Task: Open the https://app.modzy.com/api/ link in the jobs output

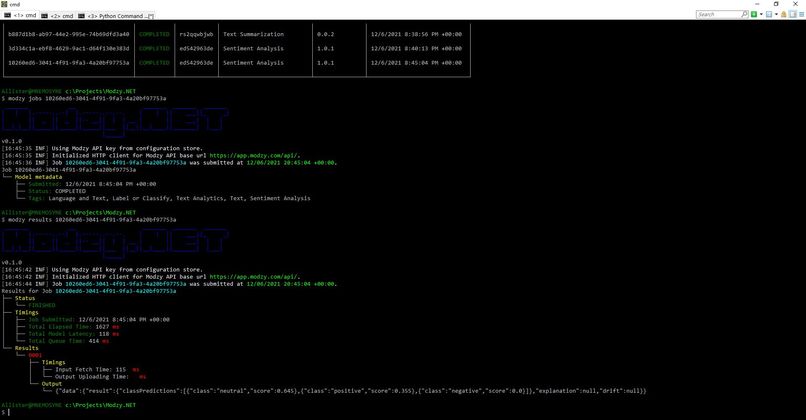Action: coord(254,155)
